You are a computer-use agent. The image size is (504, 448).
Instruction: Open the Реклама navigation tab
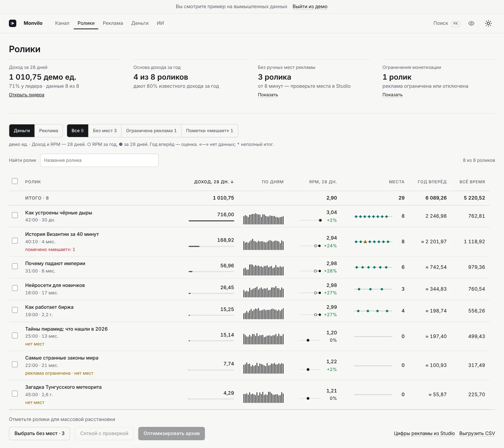click(113, 23)
